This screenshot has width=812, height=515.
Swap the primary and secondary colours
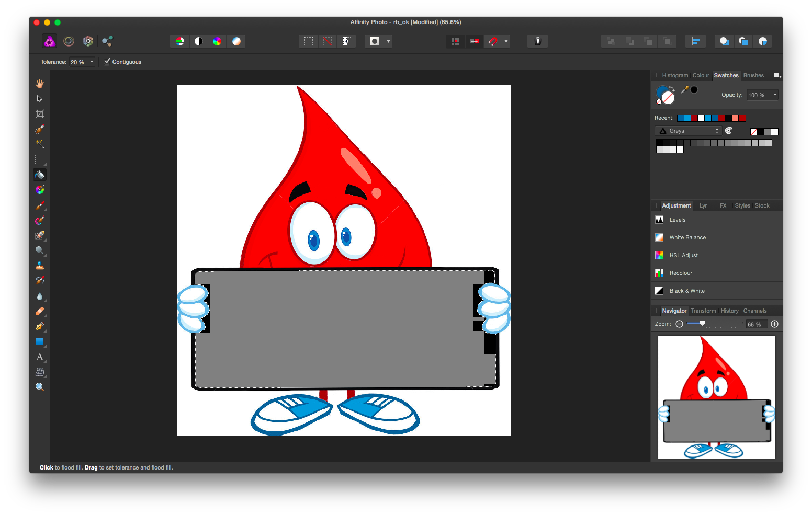click(672, 88)
